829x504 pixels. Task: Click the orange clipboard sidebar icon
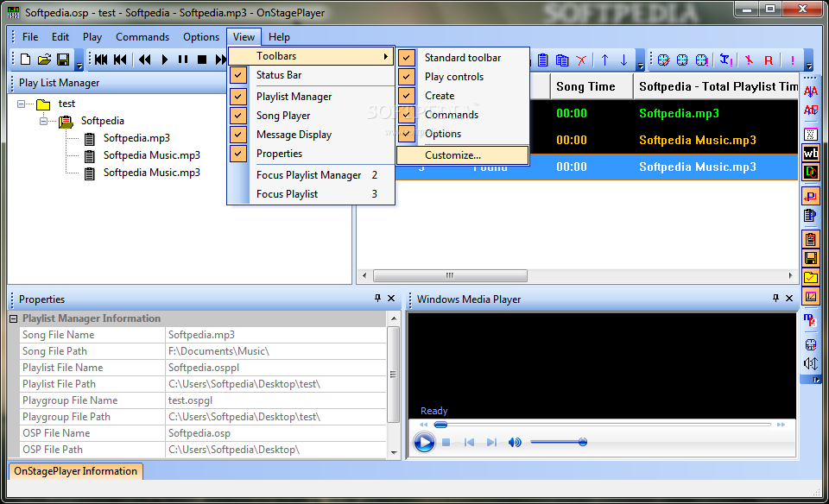click(x=811, y=239)
